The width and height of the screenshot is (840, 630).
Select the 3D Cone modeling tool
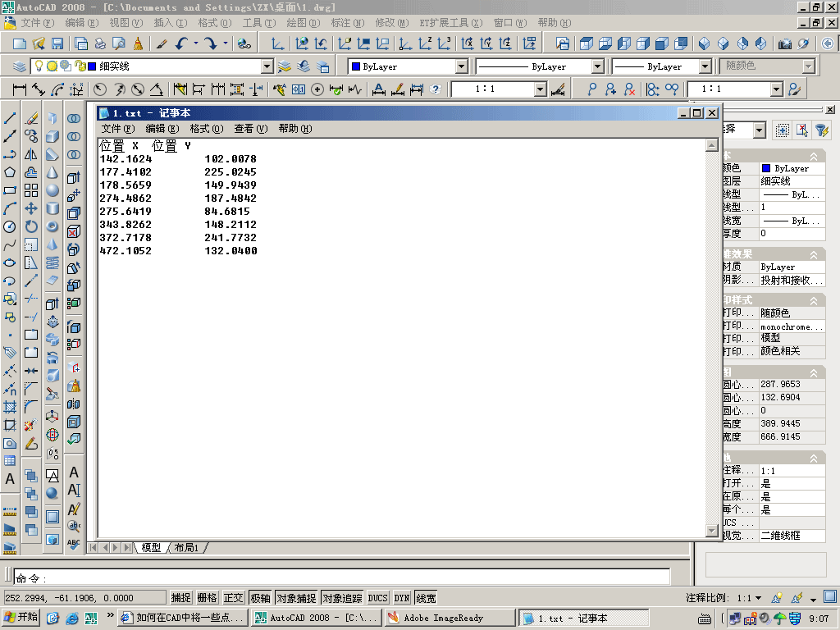pos(52,172)
